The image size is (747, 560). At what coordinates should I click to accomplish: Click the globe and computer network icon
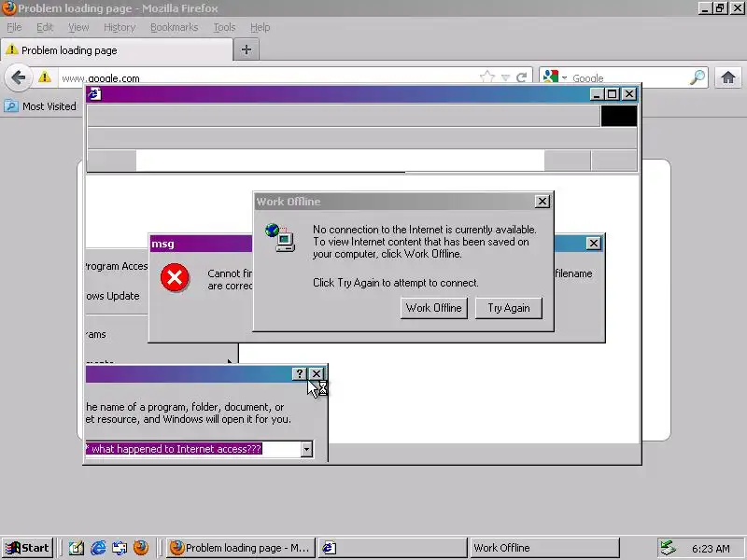280,237
